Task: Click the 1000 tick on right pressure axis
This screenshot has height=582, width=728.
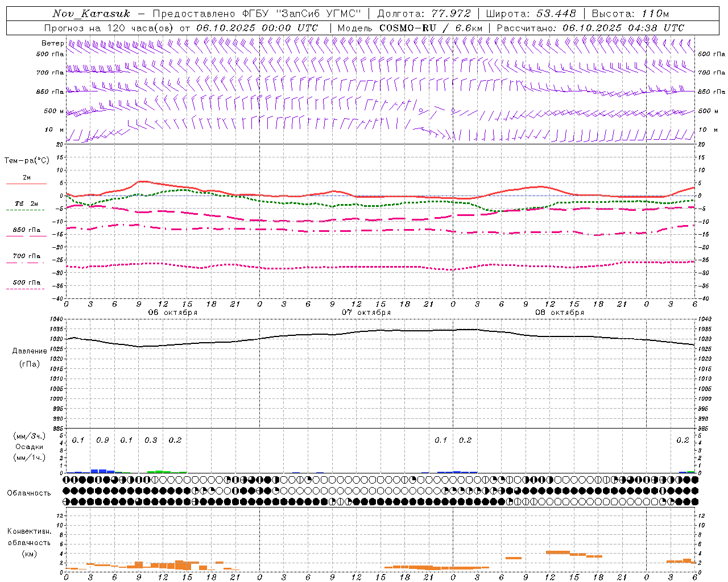Action: tap(704, 399)
